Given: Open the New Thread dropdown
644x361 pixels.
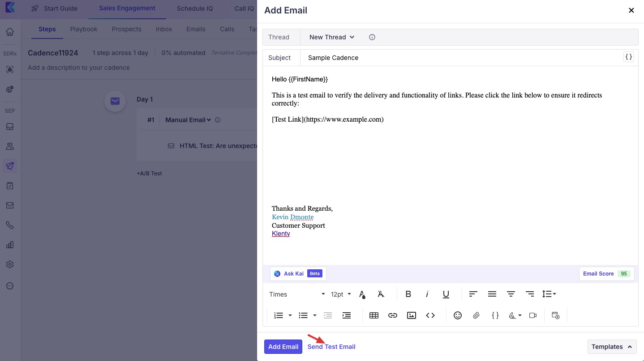Looking at the screenshot, I should 332,37.
